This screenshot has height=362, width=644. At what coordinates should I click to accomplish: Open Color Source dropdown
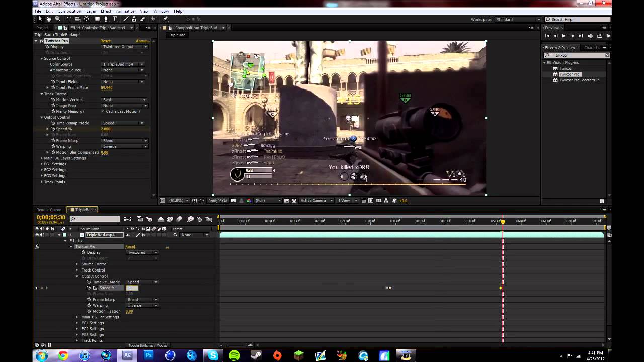tap(123, 64)
